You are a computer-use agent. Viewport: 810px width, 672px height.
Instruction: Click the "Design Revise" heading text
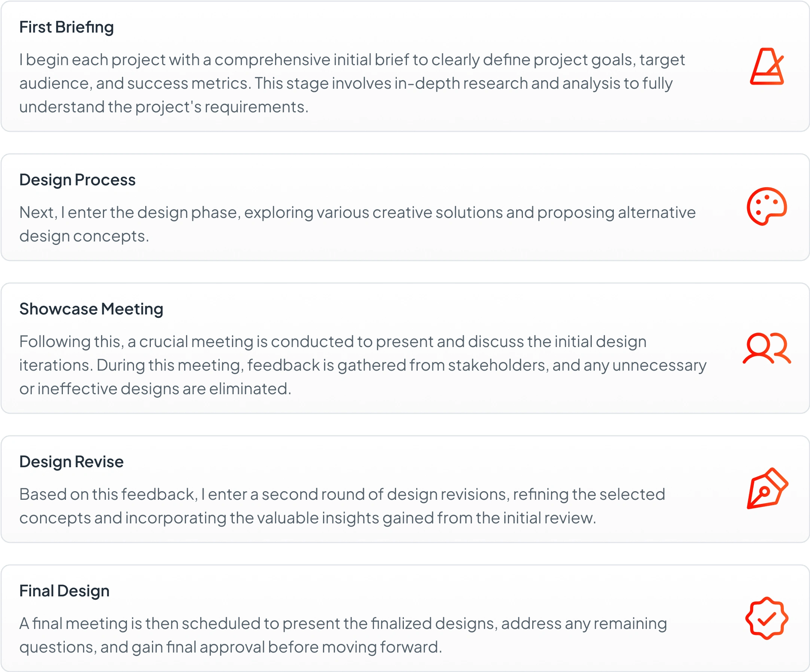coord(71,462)
